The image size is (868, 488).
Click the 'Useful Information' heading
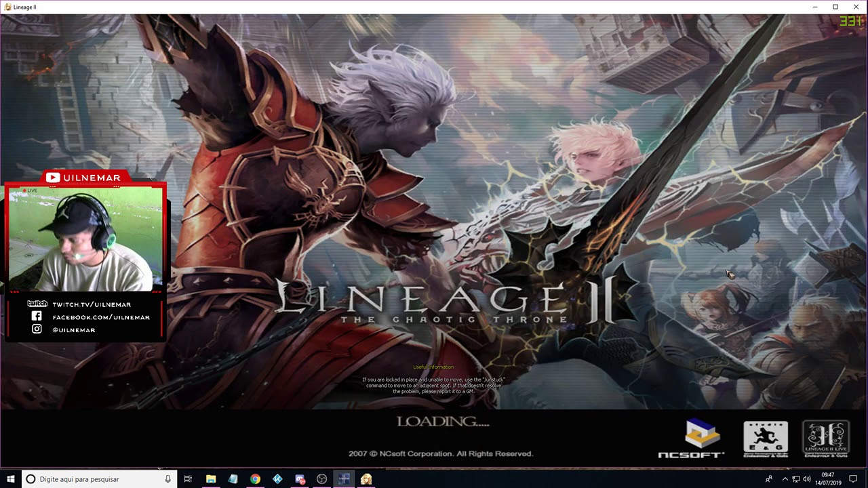[433, 367]
